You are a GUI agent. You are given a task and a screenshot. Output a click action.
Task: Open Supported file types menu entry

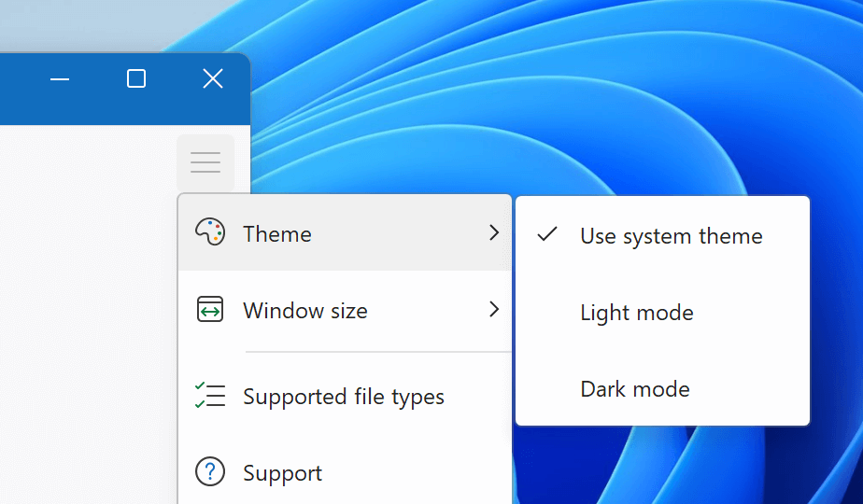345,396
